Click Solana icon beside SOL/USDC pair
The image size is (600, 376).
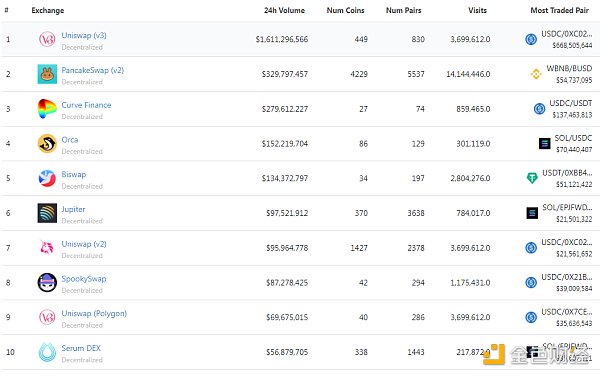544,143
